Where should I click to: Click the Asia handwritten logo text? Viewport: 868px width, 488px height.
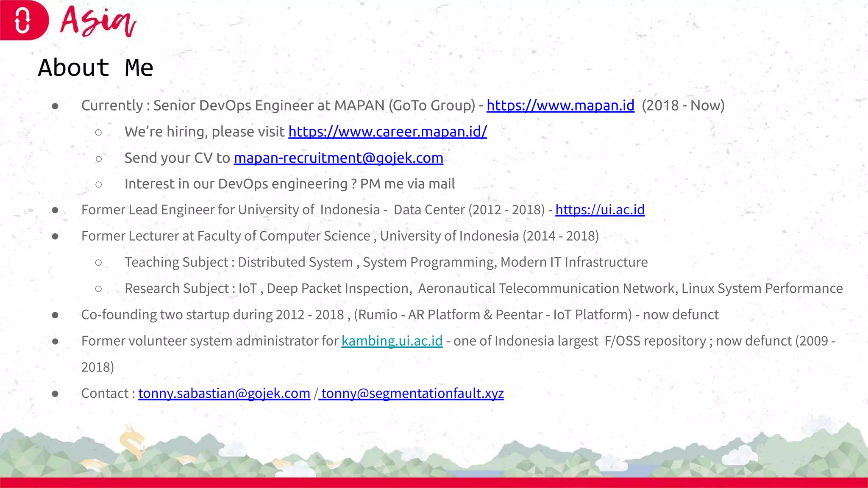[x=98, y=21]
